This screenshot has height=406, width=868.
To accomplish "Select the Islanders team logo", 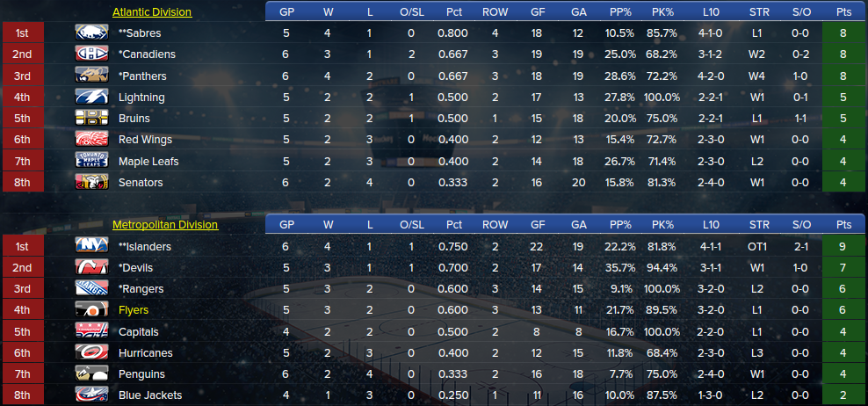I will pyautogui.click(x=91, y=246).
